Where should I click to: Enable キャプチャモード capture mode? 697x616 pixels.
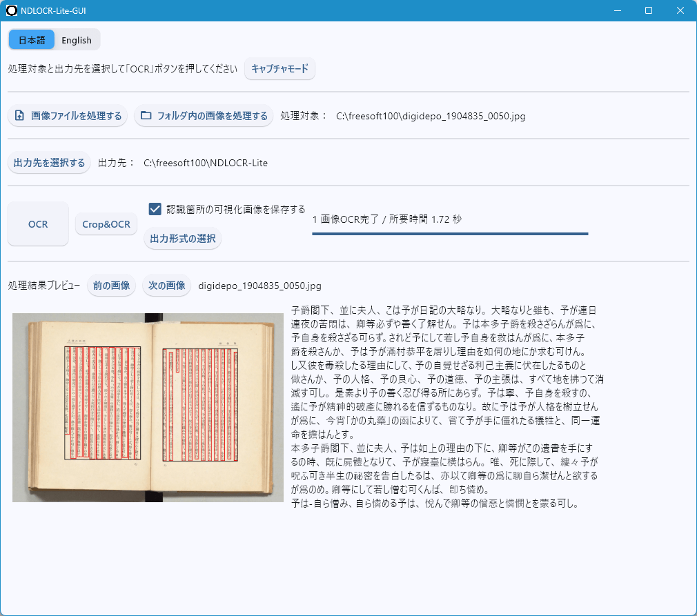pos(279,69)
